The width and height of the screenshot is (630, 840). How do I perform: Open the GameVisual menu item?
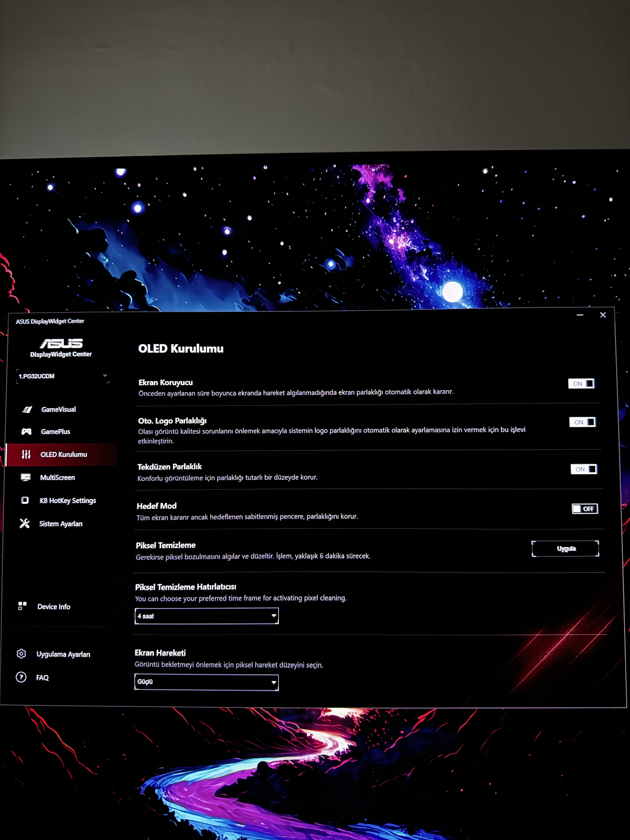(59, 409)
